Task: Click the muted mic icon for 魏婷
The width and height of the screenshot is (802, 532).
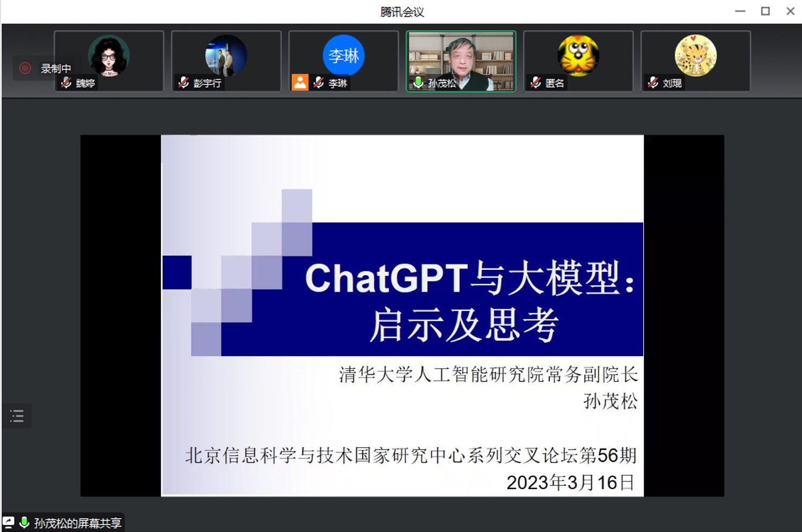Action: click(x=66, y=83)
